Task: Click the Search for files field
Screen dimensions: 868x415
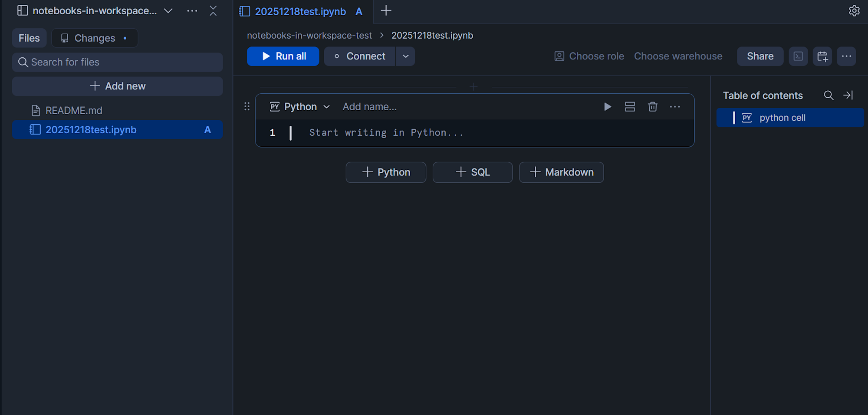Action: click(117, 63)
